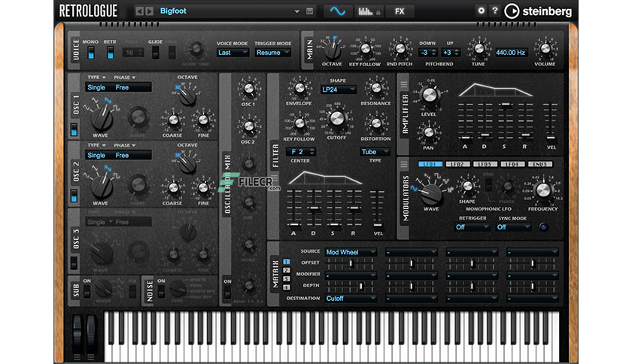Open the Voice Mode dropdown
The width and height of the screenshot is (629, 364).
[x=233, y=53]
